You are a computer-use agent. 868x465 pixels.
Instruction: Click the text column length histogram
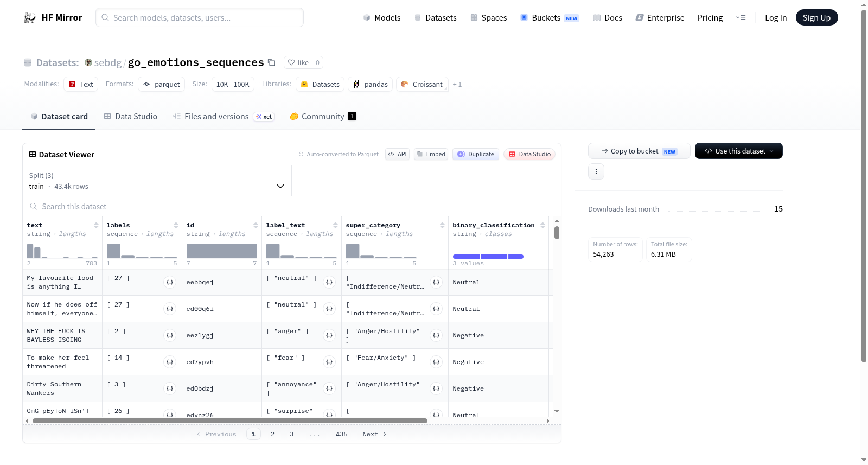click(62, 250)
